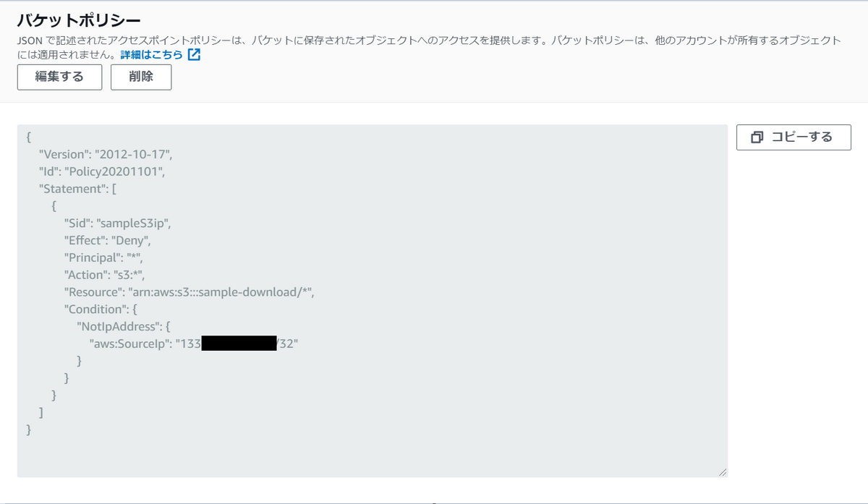This screenshot has height=504, width=868.
Task: Click the "Statement": [ line
Action: 77,189
